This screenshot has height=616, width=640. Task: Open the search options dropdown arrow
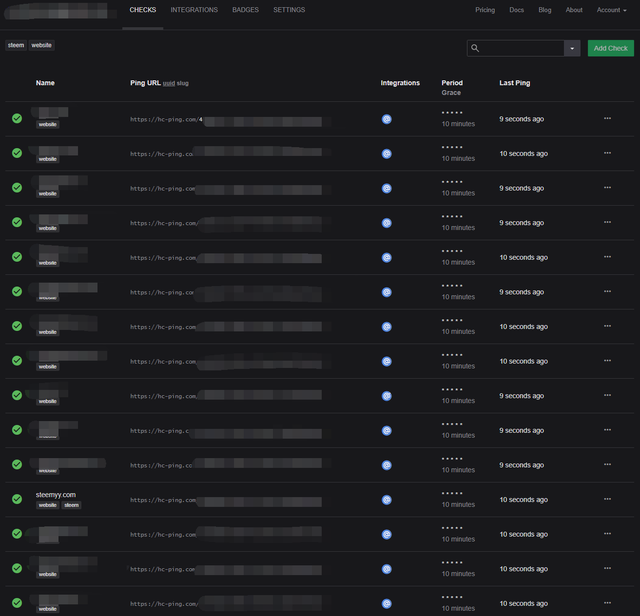tap(572, 48)
